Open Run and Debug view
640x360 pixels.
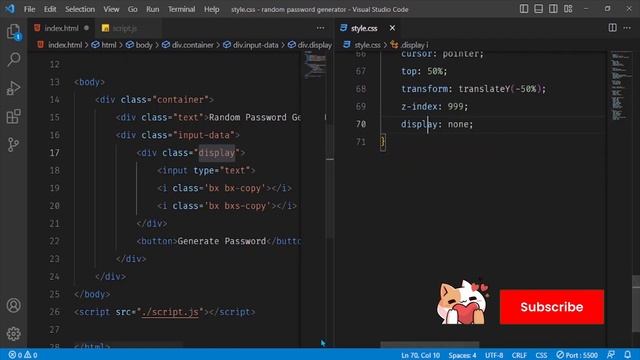(13, 88)
